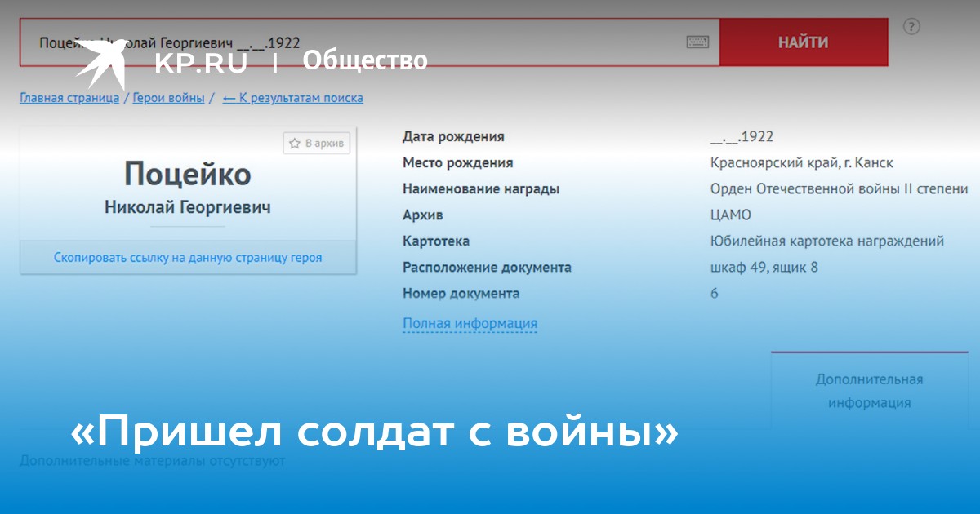Image resolution: width=980 pixels, height=514 pixels.
Task: Click the virtual keyboard icon in search field
Action: click(x=697, y=42)
